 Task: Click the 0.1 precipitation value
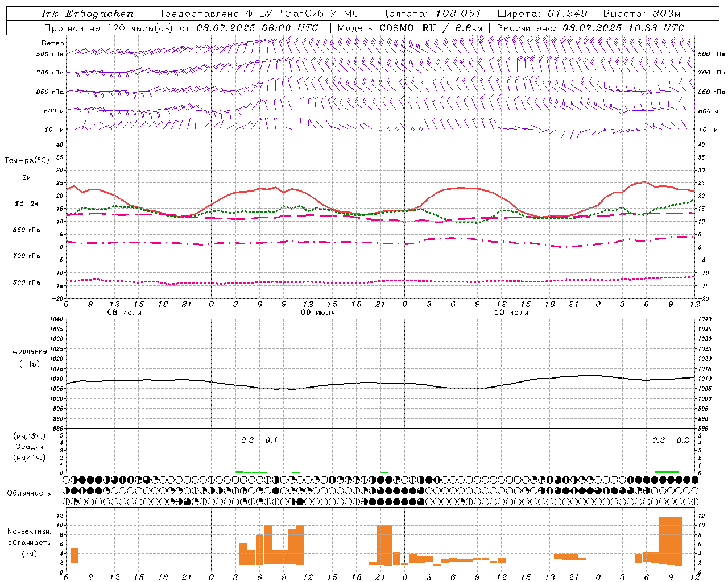[271, 440]
